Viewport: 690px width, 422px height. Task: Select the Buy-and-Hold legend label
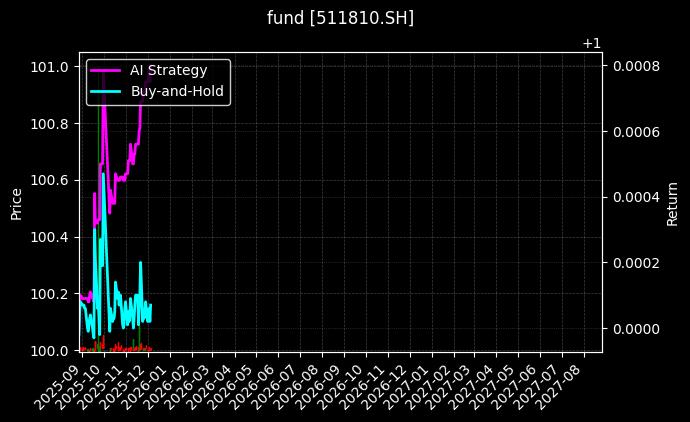[177, 91]
